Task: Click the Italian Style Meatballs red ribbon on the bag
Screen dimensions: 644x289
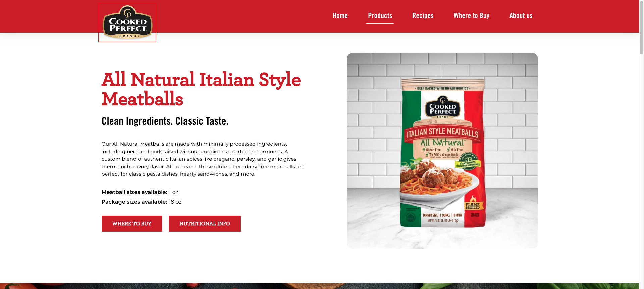Action: 442,133
